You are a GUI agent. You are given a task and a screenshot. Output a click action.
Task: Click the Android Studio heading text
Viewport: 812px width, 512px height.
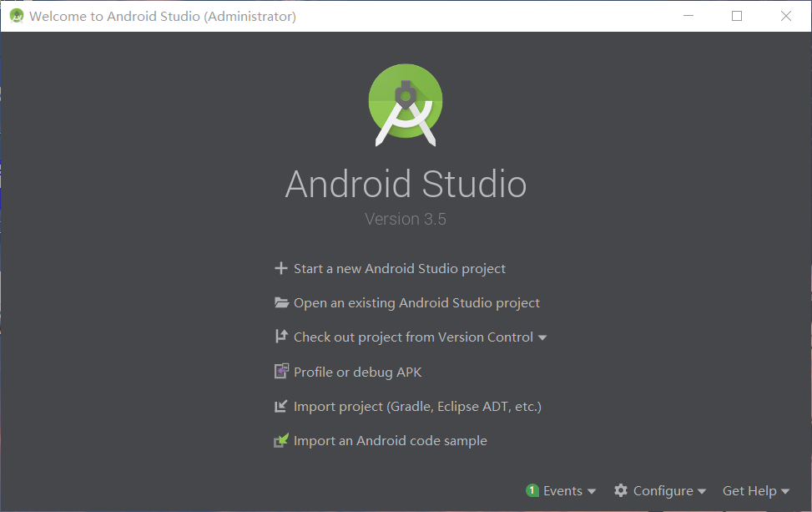coord(406,184)
